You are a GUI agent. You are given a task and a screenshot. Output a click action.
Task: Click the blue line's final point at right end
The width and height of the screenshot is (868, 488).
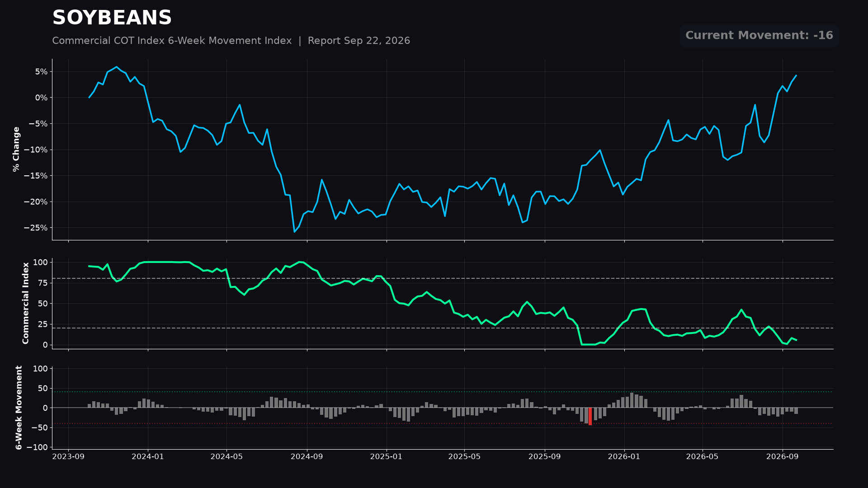coord(796,75)
